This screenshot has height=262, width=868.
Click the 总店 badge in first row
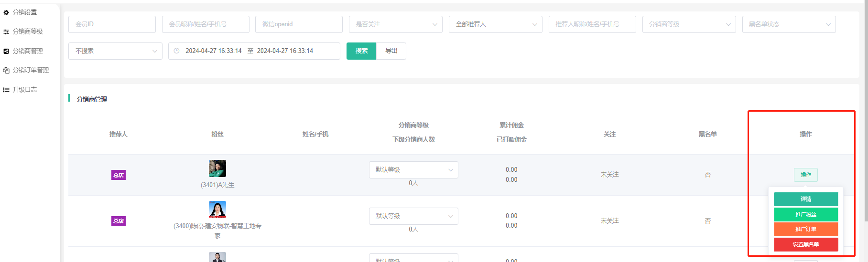(119, 175)
